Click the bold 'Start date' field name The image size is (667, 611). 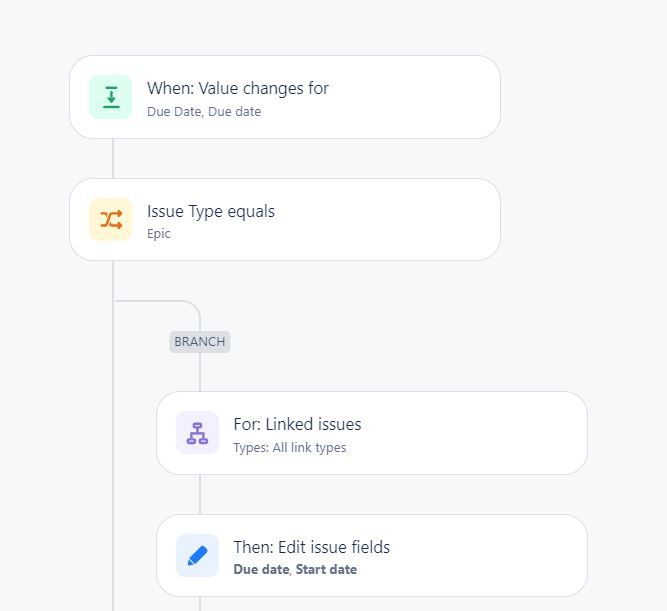[326, 569]
